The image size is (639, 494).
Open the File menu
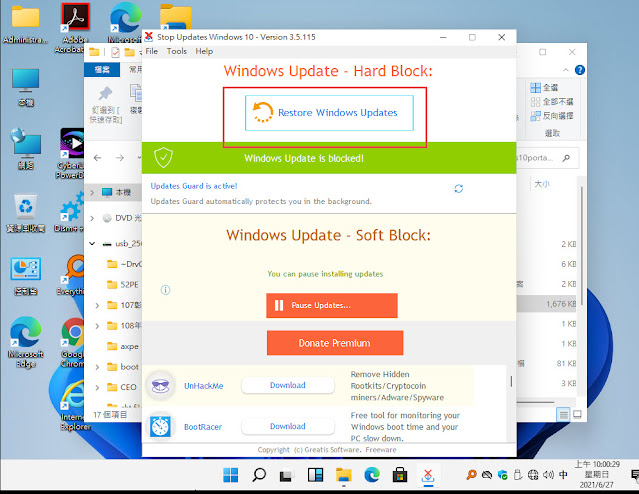point(152,51)
